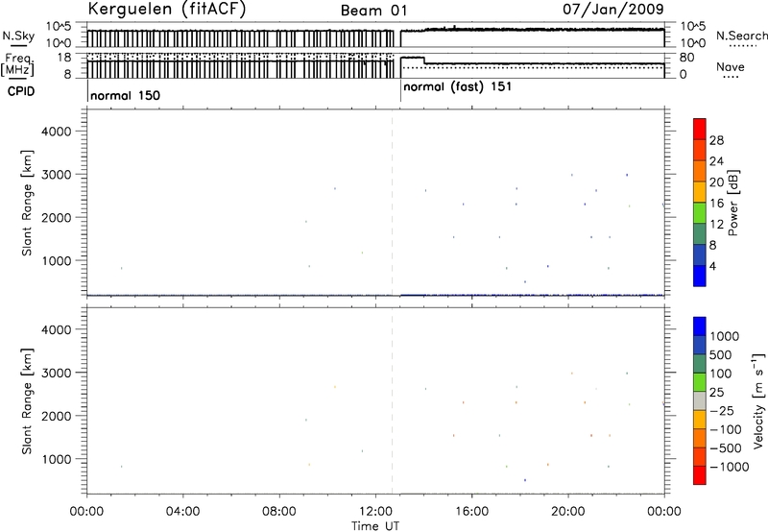Image resolution: width=768 pixels, height=532 pixels.
Task: Click the 'normal 150' CPID annotation
Action: tap(126, 95)
